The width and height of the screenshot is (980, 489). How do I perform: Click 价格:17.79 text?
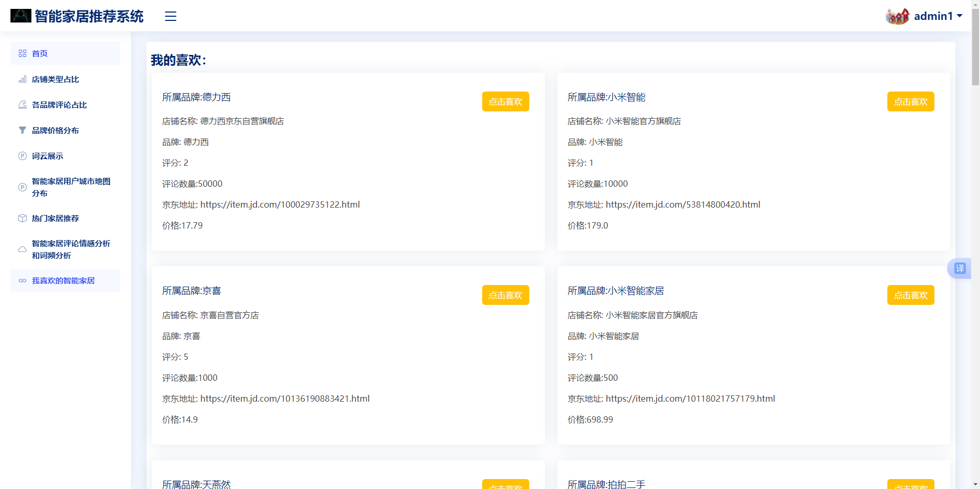[182, 226]
